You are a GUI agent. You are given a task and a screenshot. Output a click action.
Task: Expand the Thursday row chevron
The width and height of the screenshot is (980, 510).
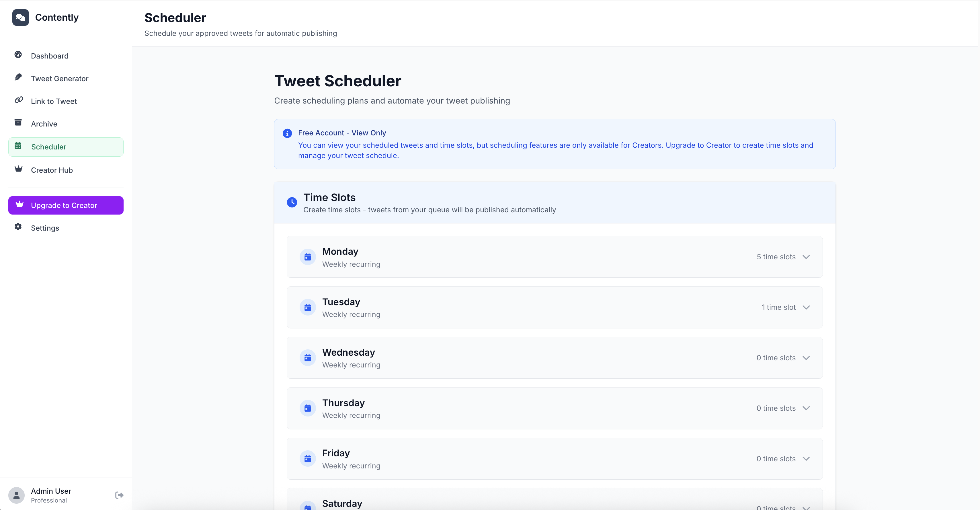coord(806,408)
